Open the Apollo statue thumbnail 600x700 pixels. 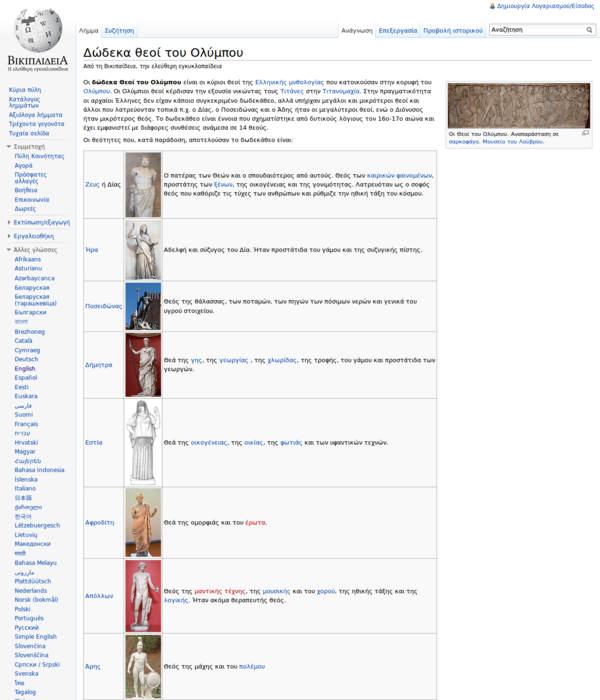[x=143, y=596]
